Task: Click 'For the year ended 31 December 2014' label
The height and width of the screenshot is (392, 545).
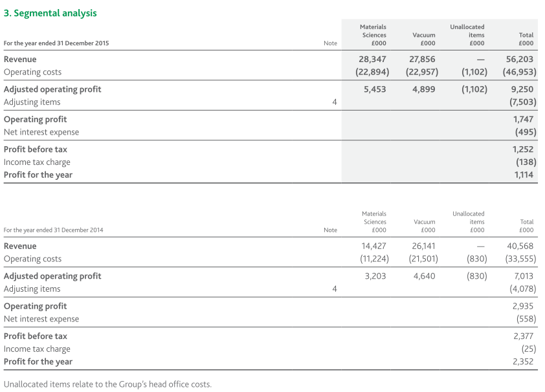Action: [53, 230]
